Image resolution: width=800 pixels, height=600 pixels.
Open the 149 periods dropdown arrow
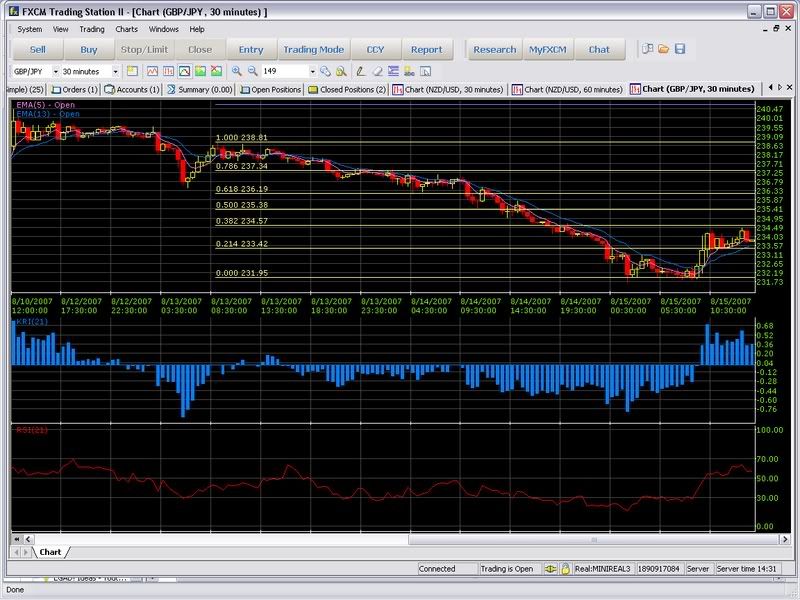pyautogui.click(x=313, y=71)
